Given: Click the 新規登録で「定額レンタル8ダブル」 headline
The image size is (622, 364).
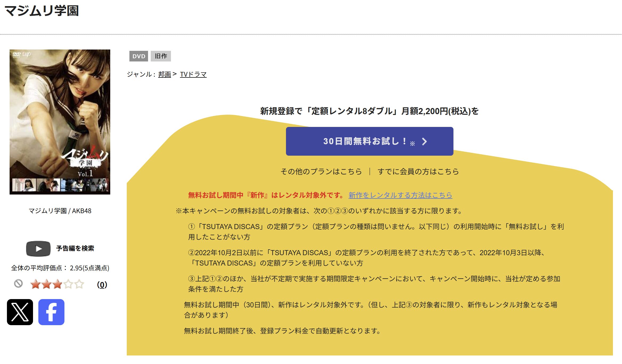Looking at the screenshot, I should tap(370, 111).
